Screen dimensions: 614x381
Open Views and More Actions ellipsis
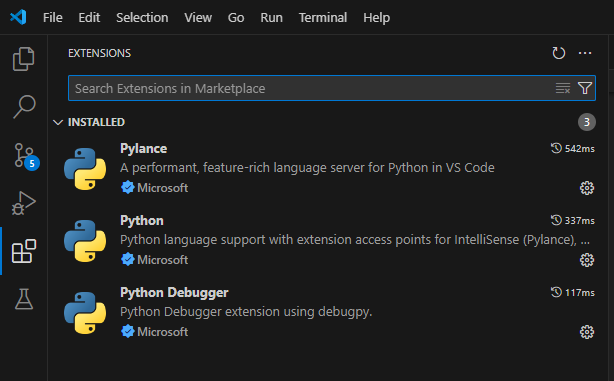(585, 53)
